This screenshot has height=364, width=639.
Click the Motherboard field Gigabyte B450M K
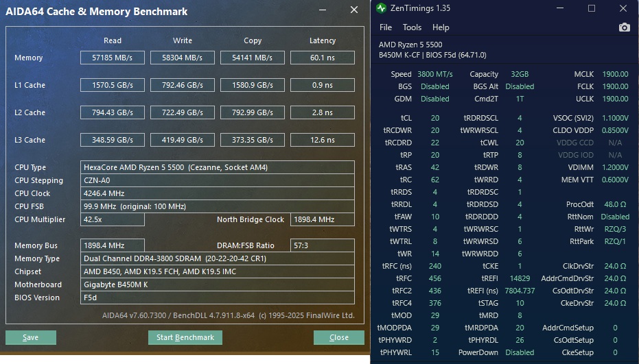(x=217, y=284)
